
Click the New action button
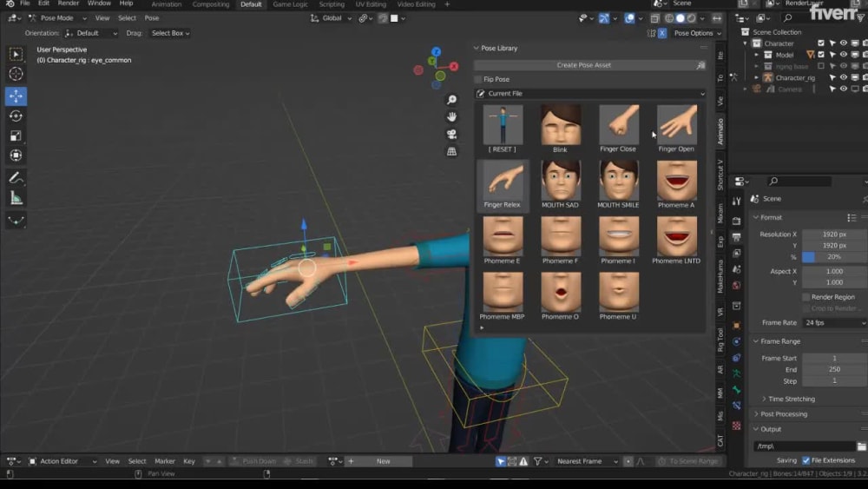[x=383, y=461]
